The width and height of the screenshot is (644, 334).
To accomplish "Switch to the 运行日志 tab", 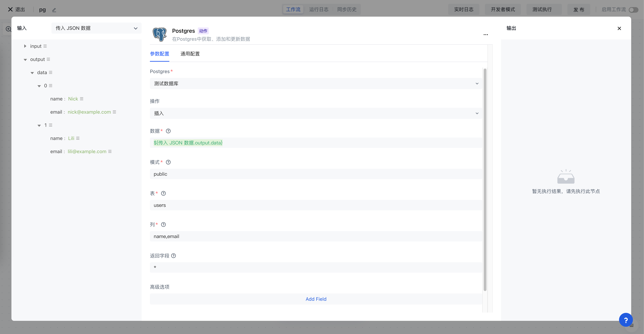I will tap(319, 10).
